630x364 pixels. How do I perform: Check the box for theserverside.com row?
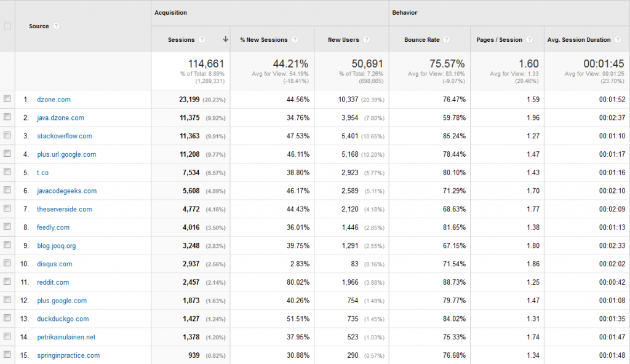tap(7, 208)
